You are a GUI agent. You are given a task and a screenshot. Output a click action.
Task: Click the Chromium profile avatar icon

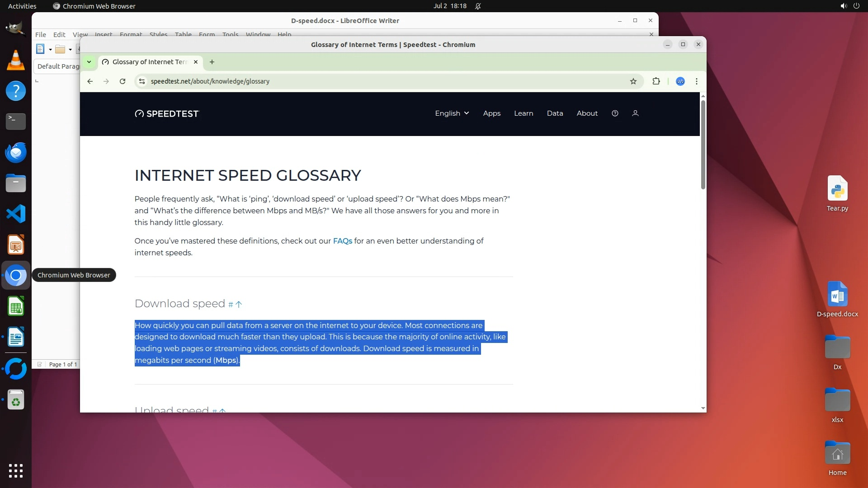tap(680, 81)
